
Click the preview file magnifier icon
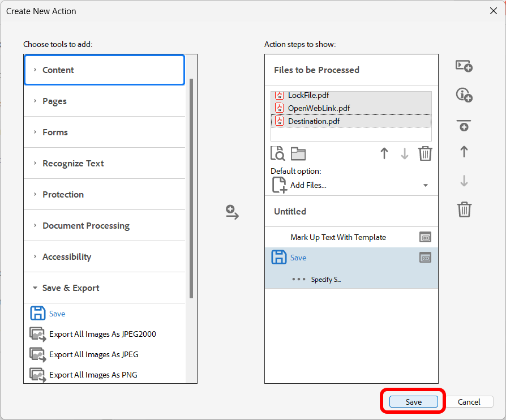pos(278,153)
